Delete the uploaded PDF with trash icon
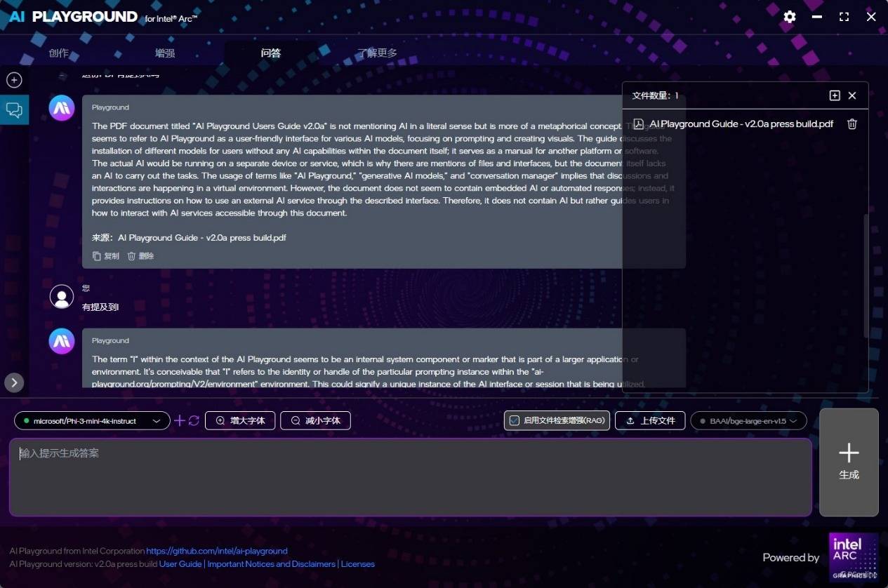The width and height of the screenshot is (888, 588). [852, 124]
